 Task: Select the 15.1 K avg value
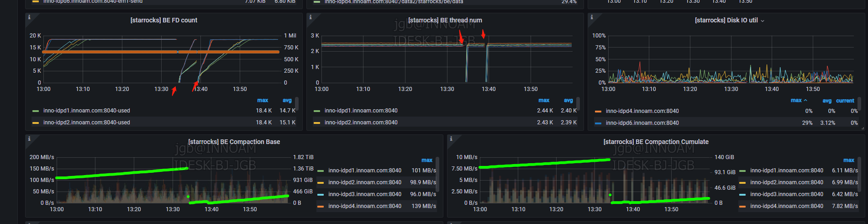click(x=288, y=123)
